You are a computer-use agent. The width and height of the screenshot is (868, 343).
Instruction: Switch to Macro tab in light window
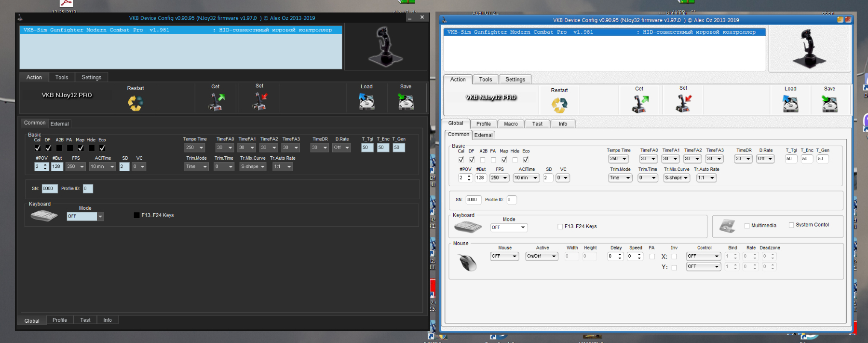[x=511, y=124]
